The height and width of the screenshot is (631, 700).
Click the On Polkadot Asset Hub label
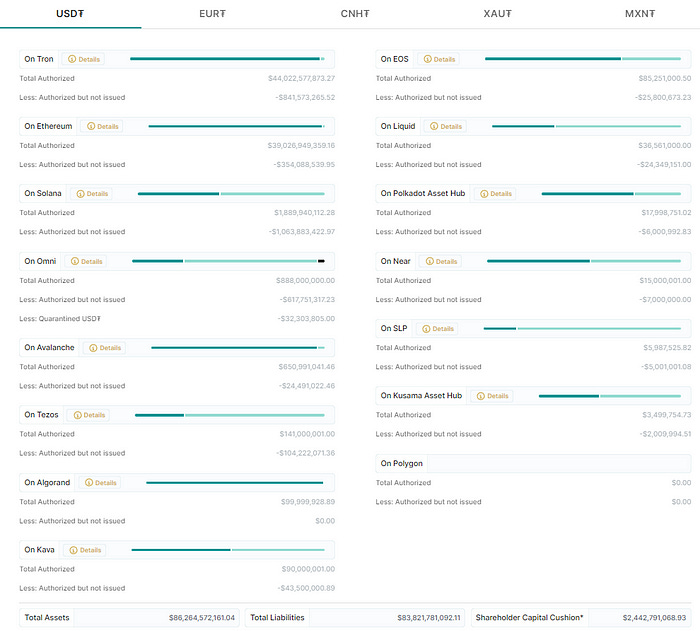point(423,193)
